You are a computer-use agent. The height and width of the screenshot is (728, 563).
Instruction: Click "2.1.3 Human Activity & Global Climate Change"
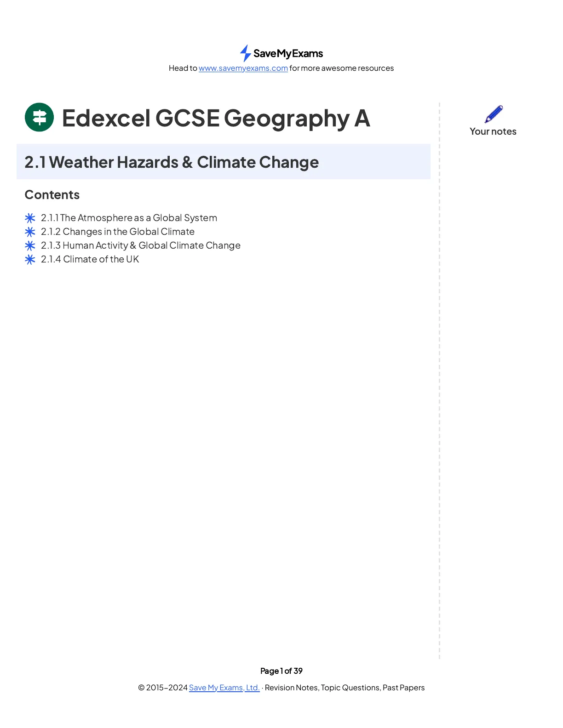pos(141,245)
